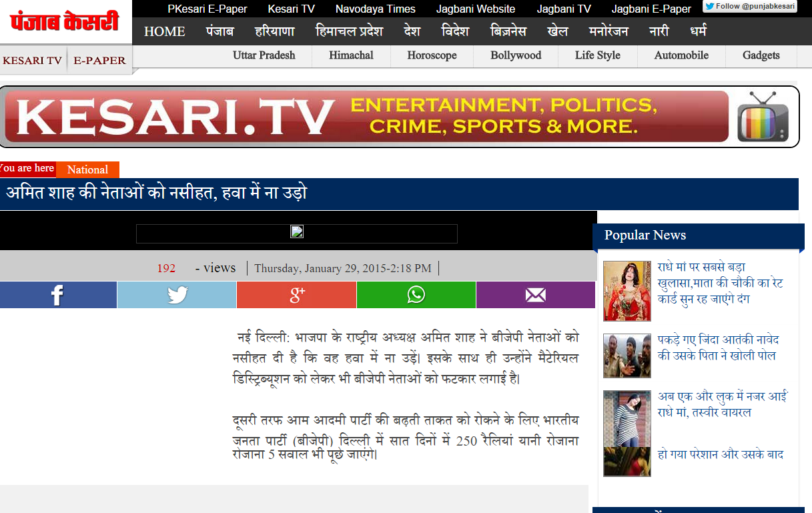
Task: Select विदेश in the main menu
Action: (455, 31)
